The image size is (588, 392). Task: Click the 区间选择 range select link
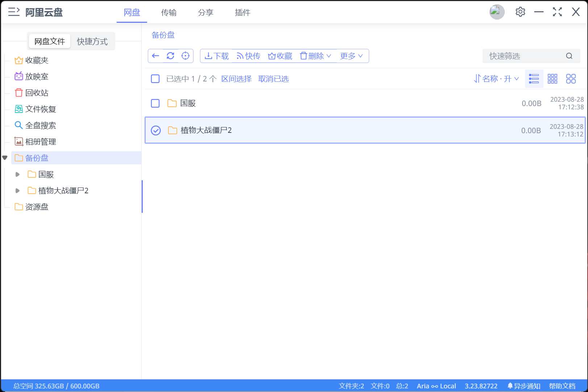tap(237, 79)
